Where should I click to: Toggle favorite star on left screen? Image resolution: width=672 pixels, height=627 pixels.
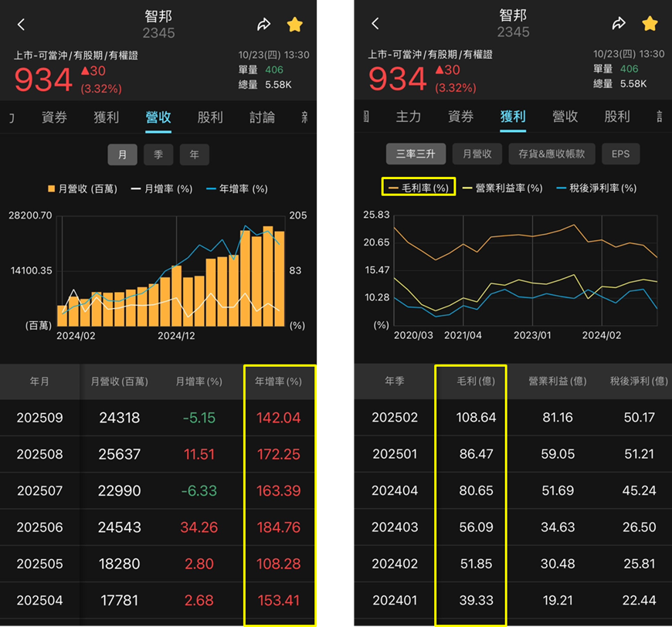coord(295,25)
